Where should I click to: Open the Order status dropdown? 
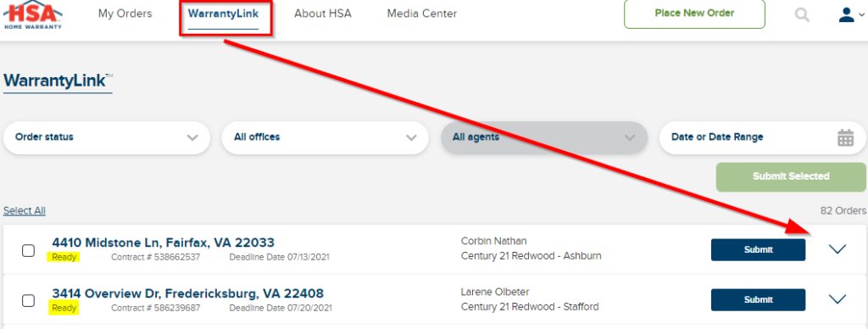tap(107, 137)
